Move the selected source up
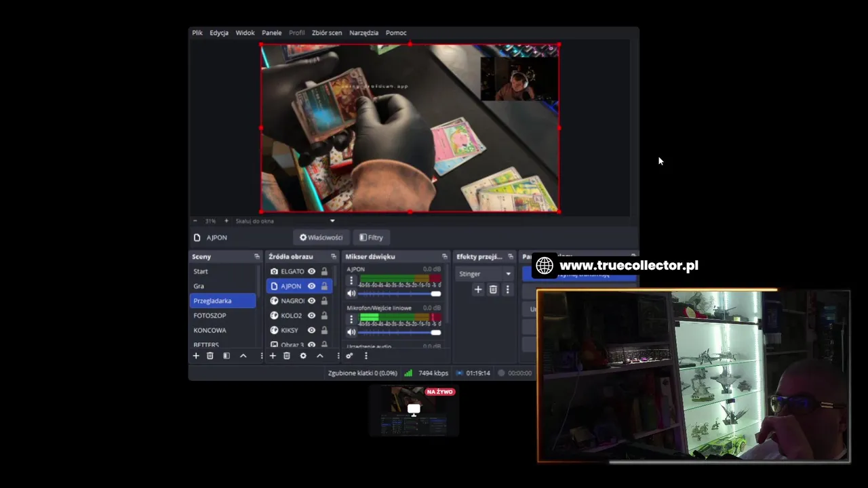 (x=320, y=356)
